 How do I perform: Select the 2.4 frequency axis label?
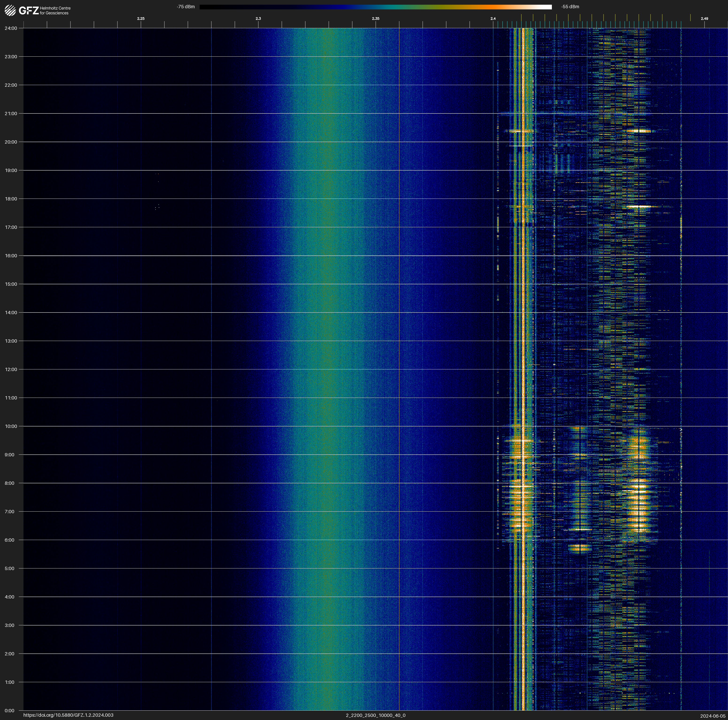click(x=493, y=19)
